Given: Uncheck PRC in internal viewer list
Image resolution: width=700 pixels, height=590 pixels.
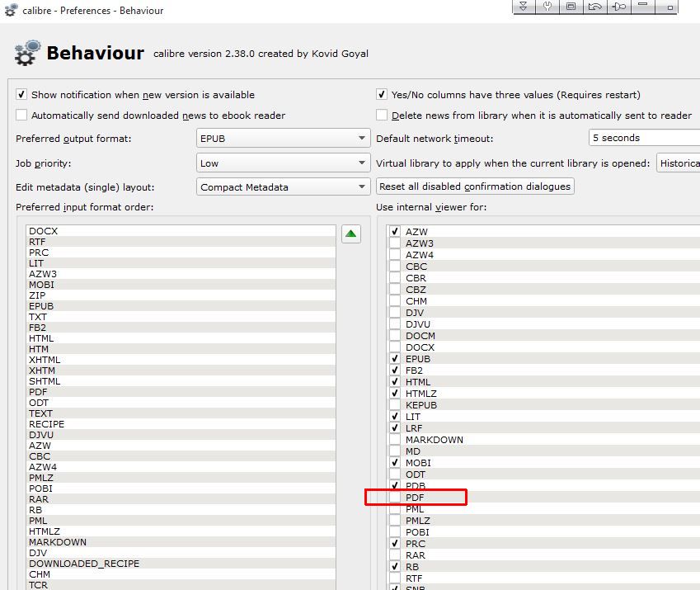Looking at the screenshot, I should click(395, 544).
